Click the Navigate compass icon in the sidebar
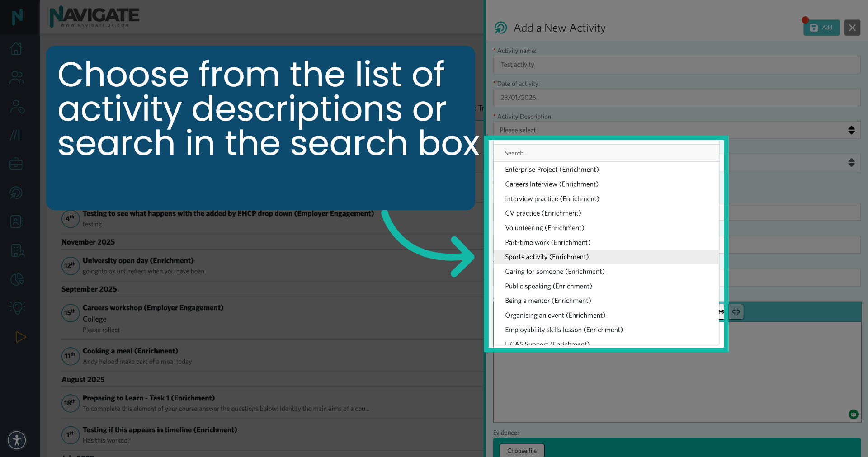 pyautogui.click(x=17, y=193)
